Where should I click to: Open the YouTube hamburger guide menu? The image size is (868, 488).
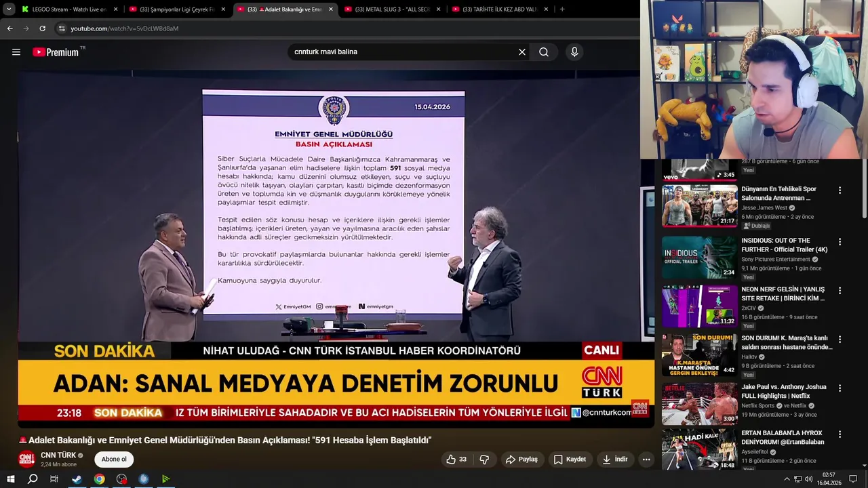click(x=16, y=52)
